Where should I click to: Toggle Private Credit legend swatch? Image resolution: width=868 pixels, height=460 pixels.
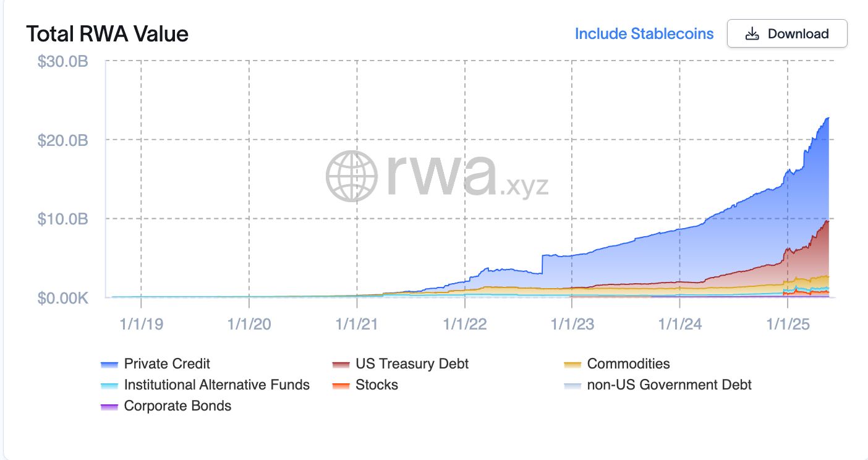[109, 365]
